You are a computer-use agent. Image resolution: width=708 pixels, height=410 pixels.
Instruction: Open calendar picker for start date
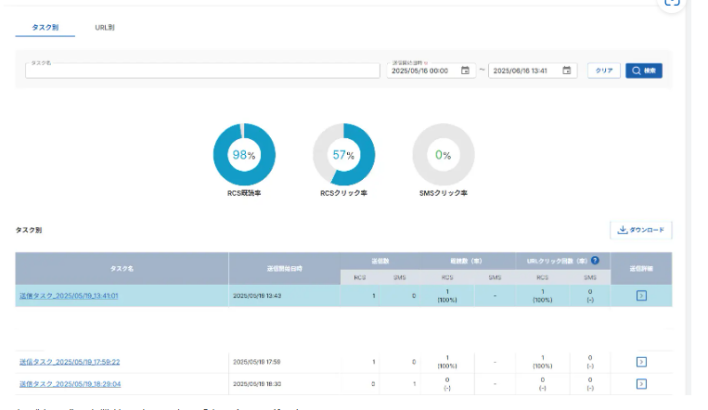click(x=464, y=71)
